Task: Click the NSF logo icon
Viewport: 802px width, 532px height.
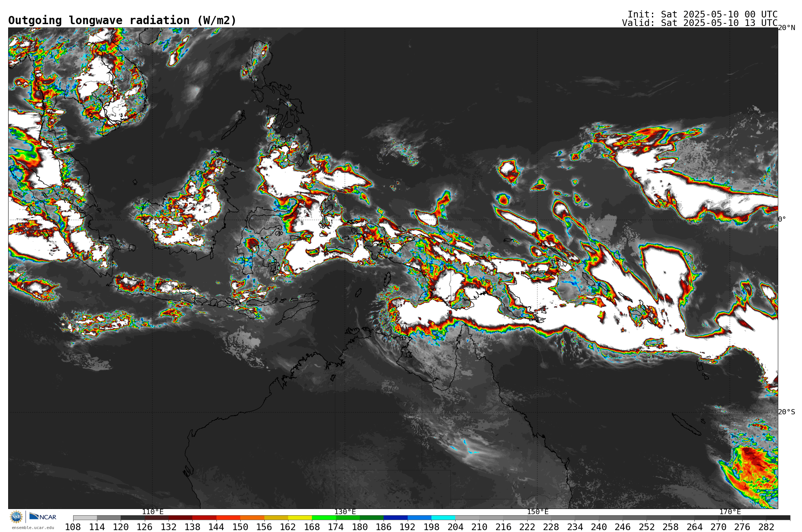Action: pos(16,516)
